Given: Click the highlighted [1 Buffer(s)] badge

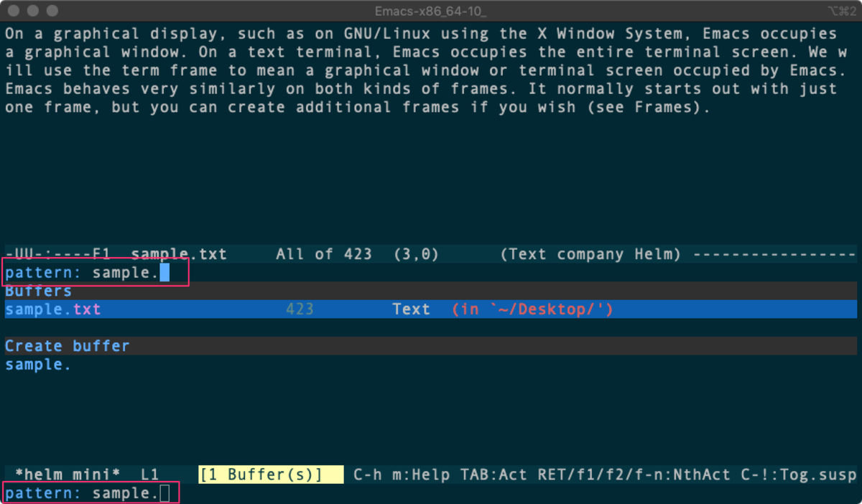Looking at the screenshot, I should pyautogui.click(x=270, y=474).
